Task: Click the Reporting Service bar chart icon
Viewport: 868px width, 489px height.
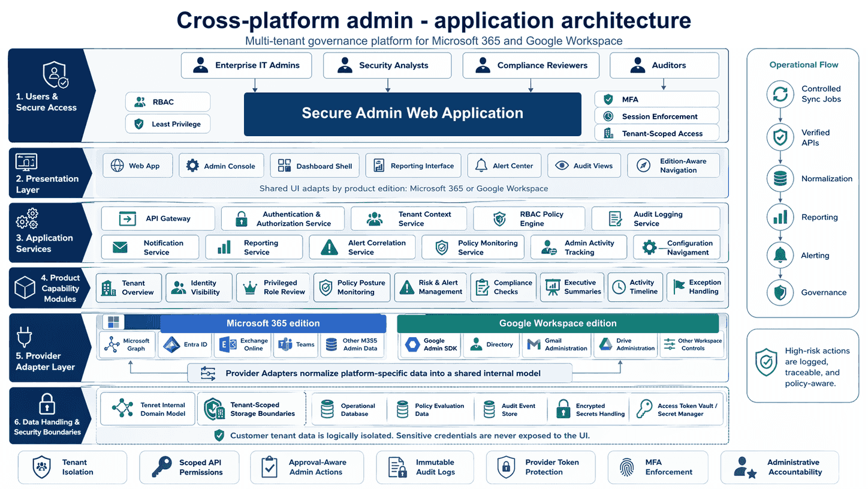Action: [x=224, y=247]
